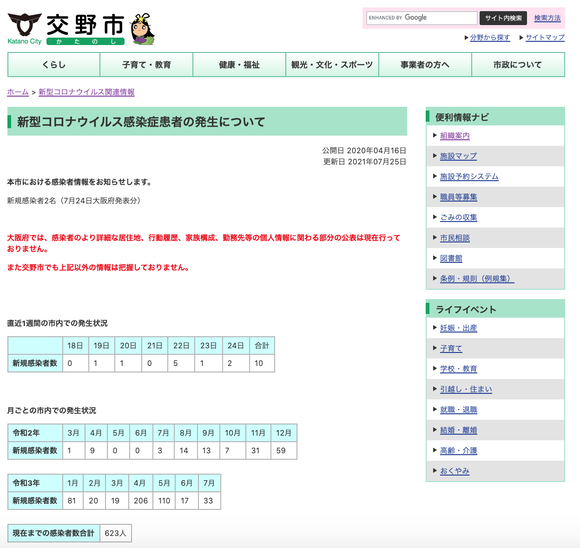Viewport: 580px width, 548px height.
Task: Click the weekly total value 10
Action: pyautogui.click(x=262, y=363)
